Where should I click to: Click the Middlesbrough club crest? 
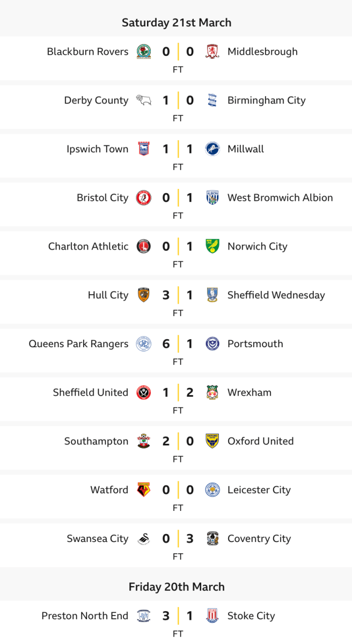[x=212, y=52]
